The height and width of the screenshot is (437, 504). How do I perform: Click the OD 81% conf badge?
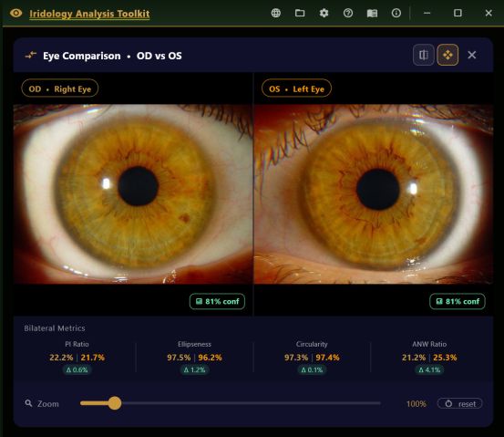tap(217, 302)
